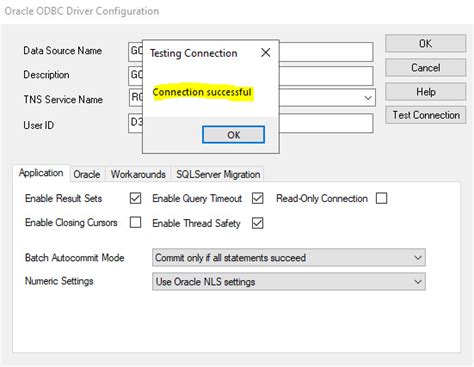Open the Workarounds tab
474x367 pixels.
click(138, 174)
